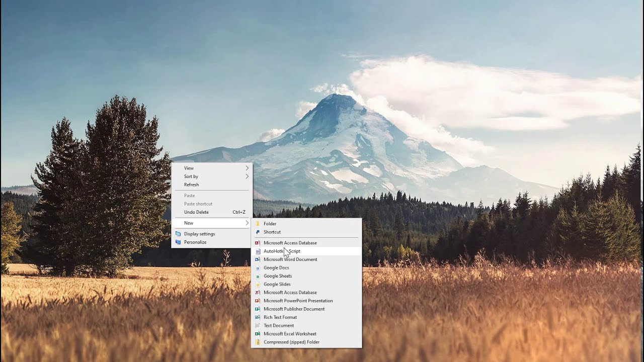This screenshot has width=644, height=362.
Task: Expand the View submenu arrow
Action: [247, 168]
